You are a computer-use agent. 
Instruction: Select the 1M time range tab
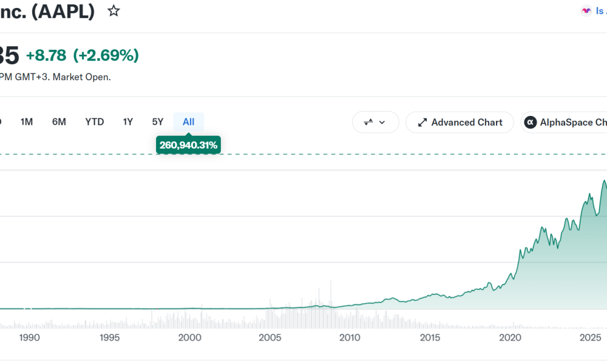click(x=27, y=122)
